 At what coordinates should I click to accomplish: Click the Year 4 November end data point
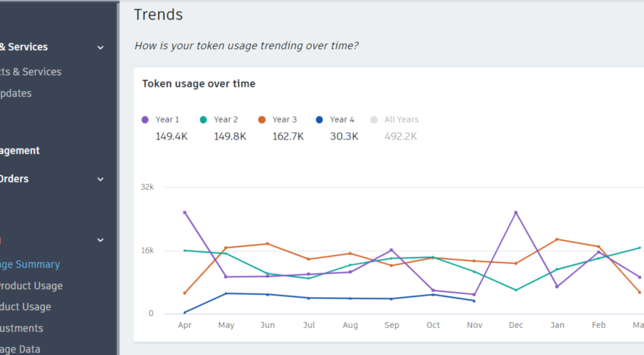click(x=474, y=301)
